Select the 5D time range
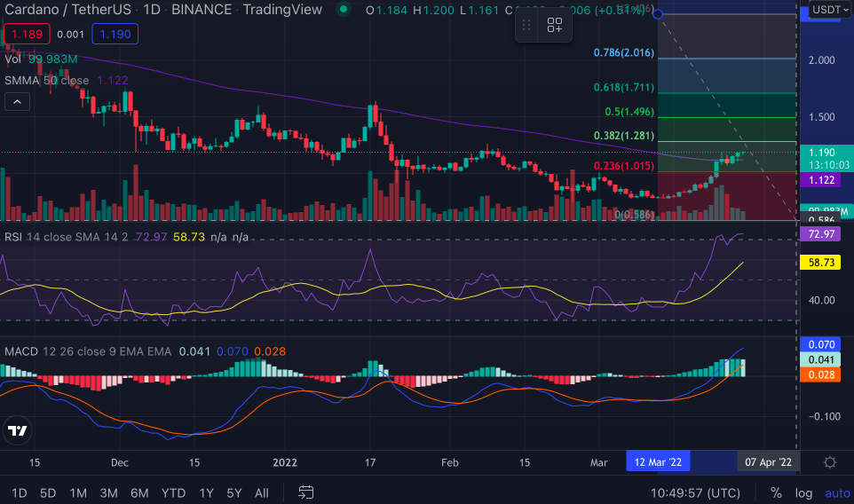 click(x=48, y=492)
